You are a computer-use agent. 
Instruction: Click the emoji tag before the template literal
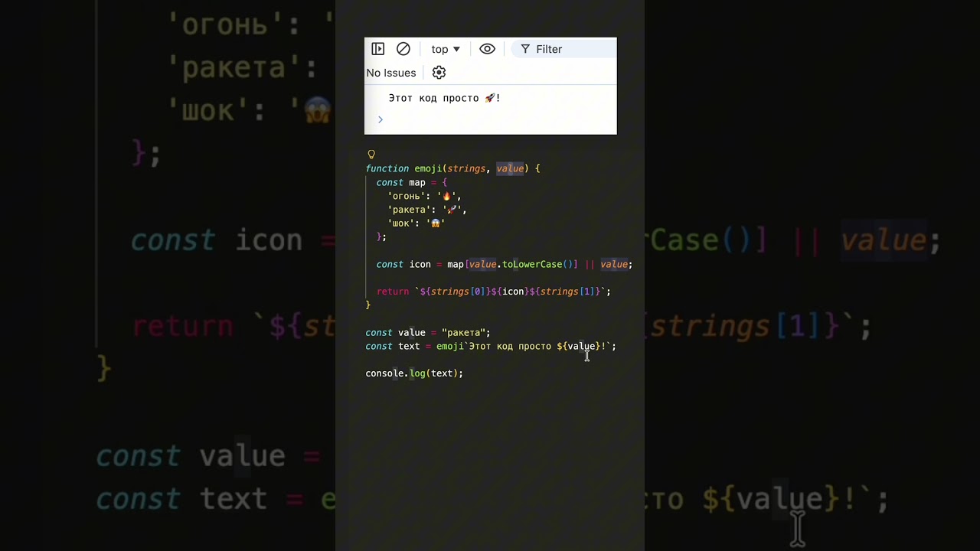[449, 347]
